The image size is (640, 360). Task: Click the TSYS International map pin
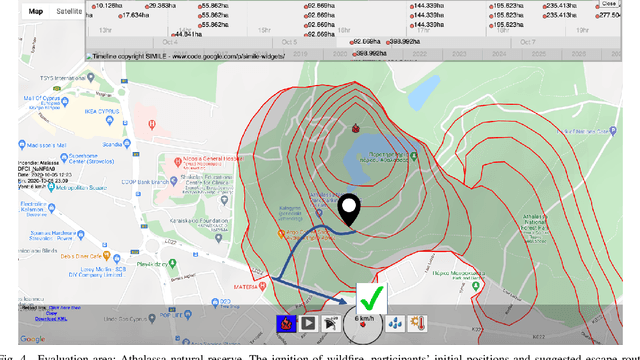[x=91, y=77]
